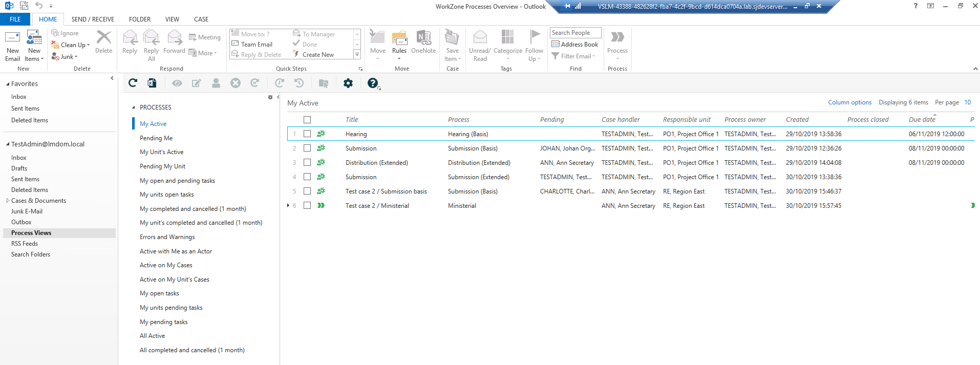Select the All Active process view

pos(153,336)
